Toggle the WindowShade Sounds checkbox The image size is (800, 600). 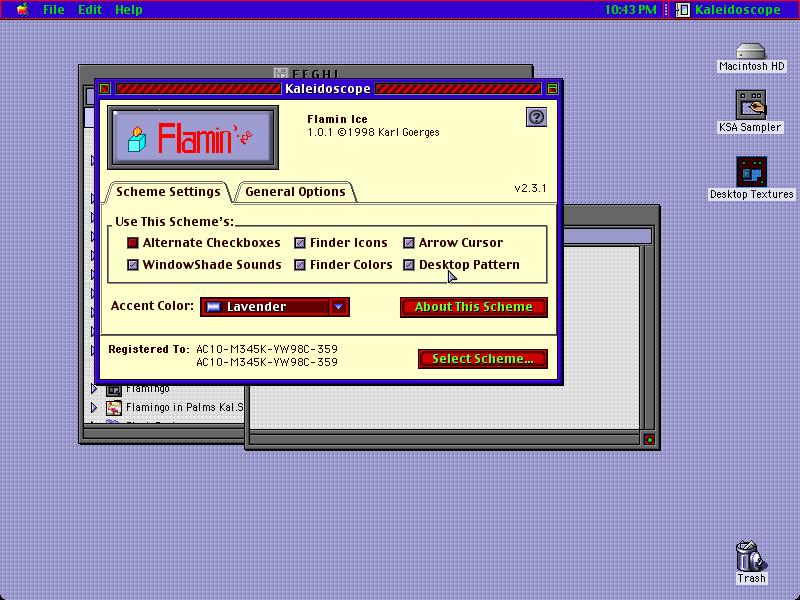[133, 265]
